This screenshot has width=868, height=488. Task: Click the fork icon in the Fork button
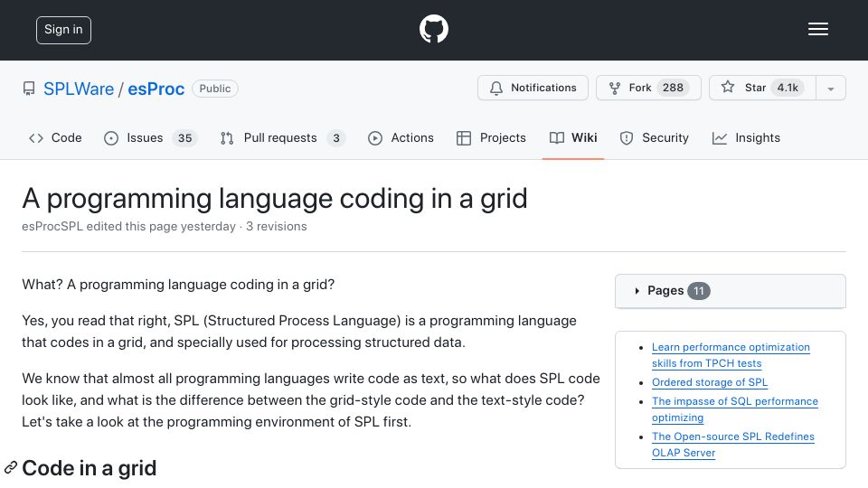point(615,88)
